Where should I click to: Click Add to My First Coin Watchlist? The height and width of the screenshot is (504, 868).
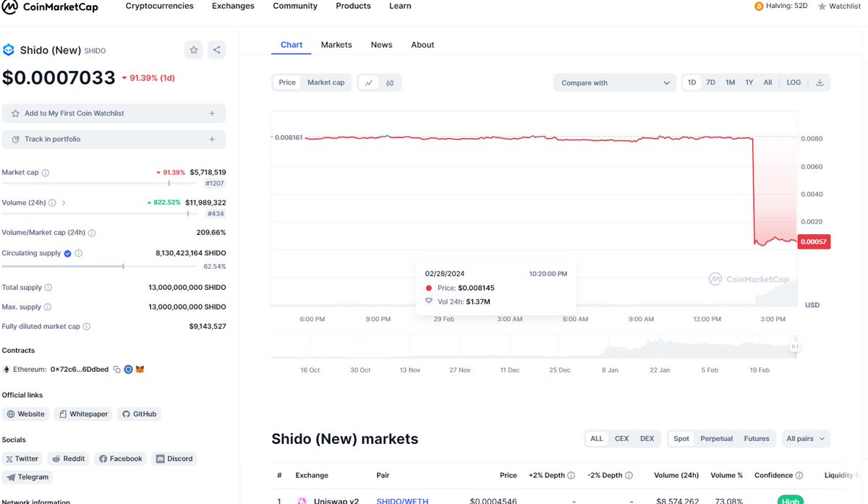click(114, 114)
